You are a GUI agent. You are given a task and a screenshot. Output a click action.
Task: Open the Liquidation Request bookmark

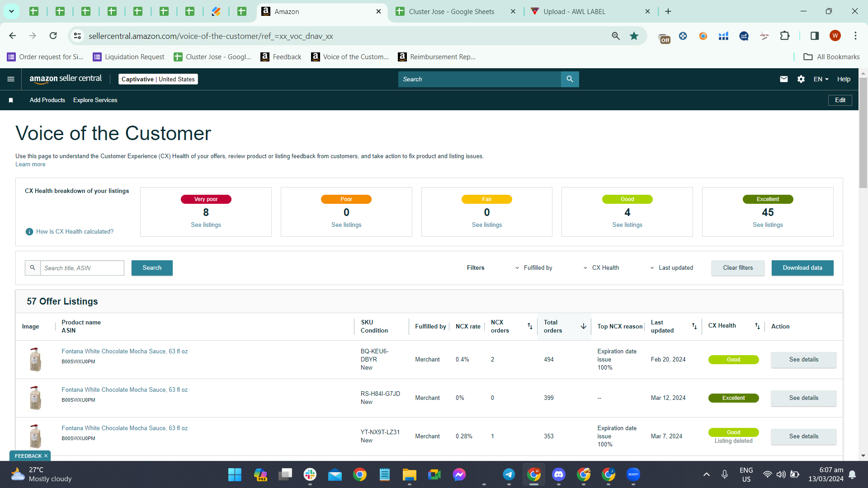point(129,57)
